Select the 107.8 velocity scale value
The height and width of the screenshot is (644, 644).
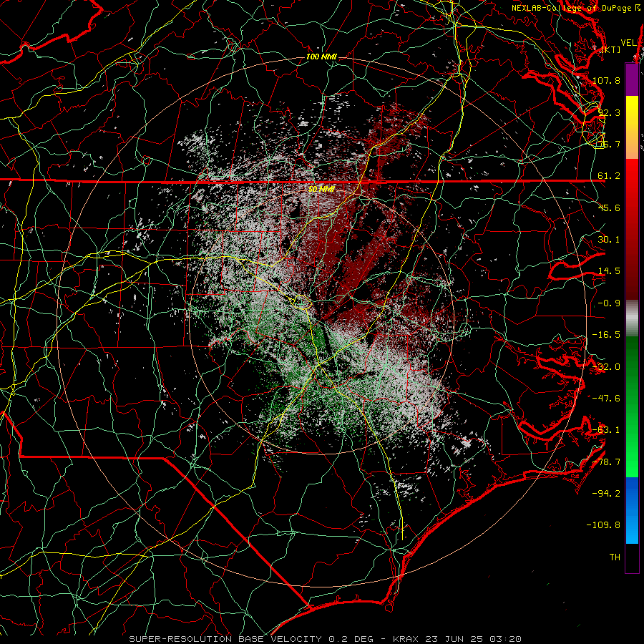[606, 80]
